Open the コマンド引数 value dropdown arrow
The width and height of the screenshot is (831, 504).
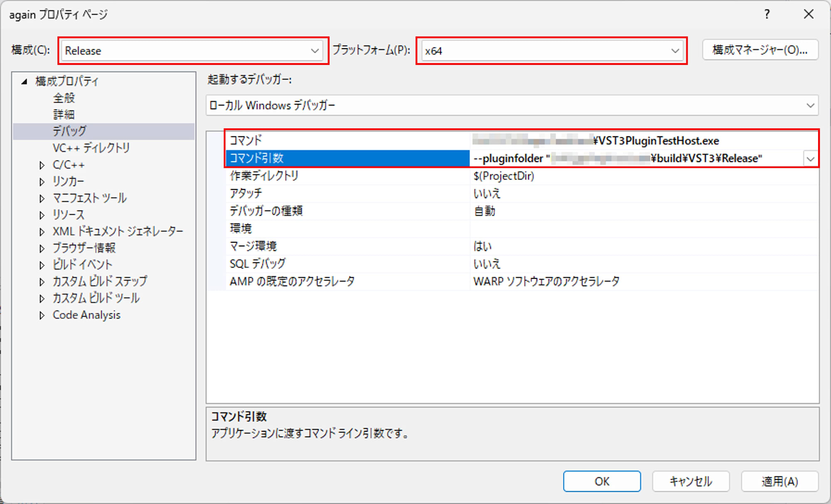coord(810,158)
